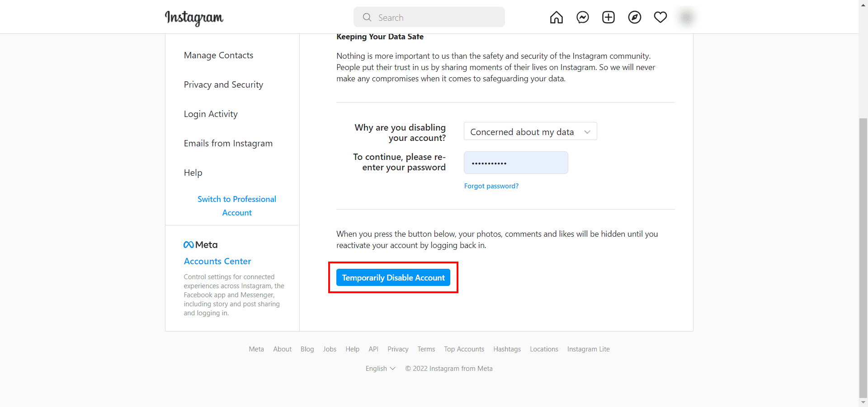Open activity feed heart icon
This screenshot has width=868, height=407.
pyautogui.click(x=660, y=18)
